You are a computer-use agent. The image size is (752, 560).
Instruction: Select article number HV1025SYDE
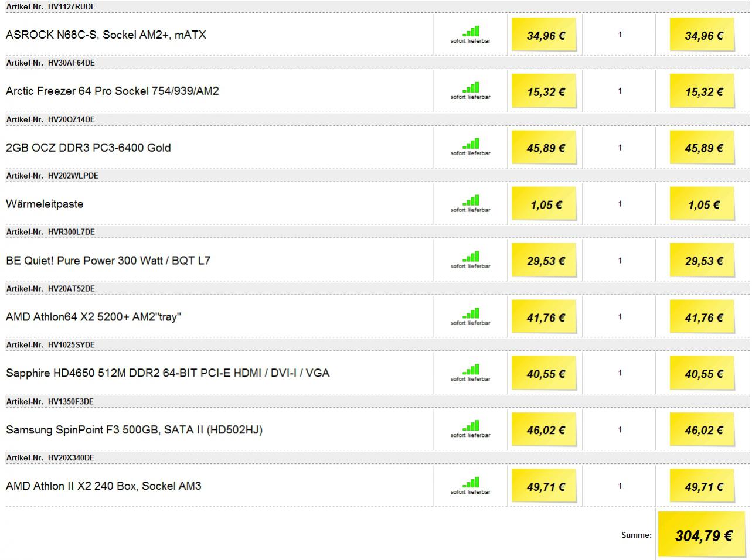pos(72,345)
